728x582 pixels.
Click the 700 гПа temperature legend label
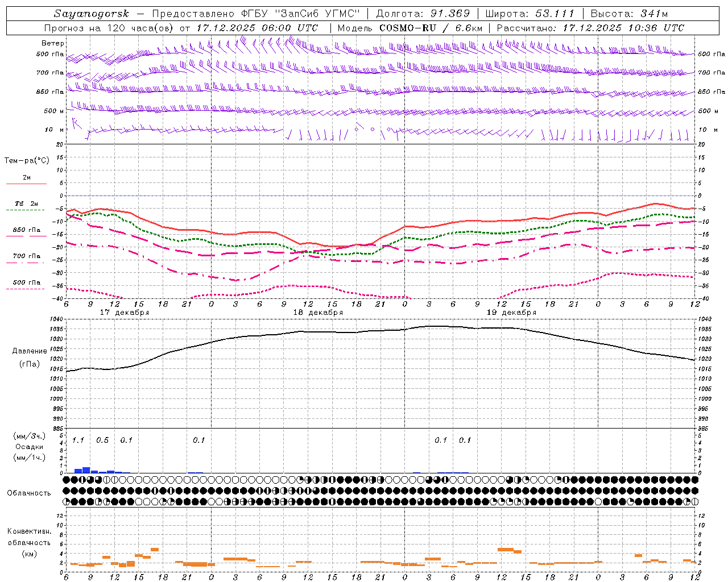pos(27,256)
